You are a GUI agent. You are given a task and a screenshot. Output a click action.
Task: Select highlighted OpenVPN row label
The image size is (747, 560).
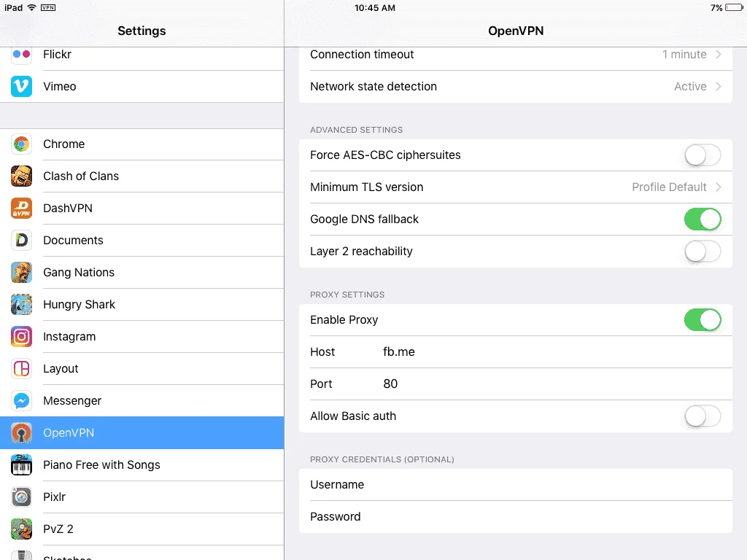(69, 433)
